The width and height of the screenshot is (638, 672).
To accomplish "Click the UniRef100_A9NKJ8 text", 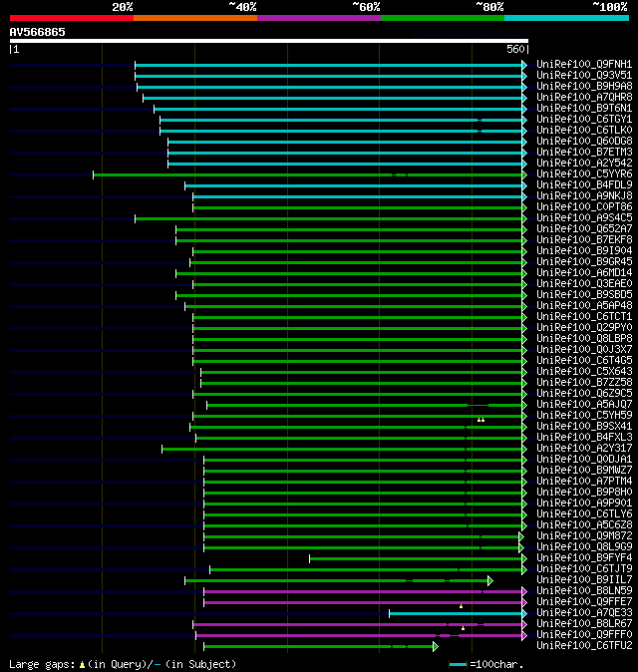I will pyautogui.click(x=584, y=195).
